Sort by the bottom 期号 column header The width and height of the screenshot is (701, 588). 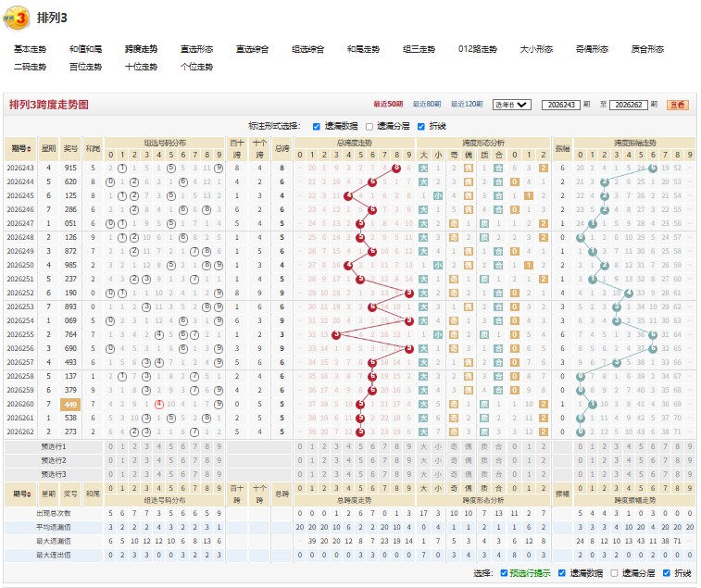pyautogui.click(x=21, y=494)
